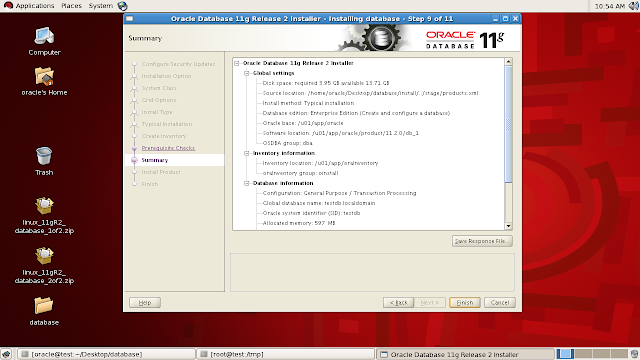Click Save Response File button
This screenshot has width=640, height=360.
(482, 241)
